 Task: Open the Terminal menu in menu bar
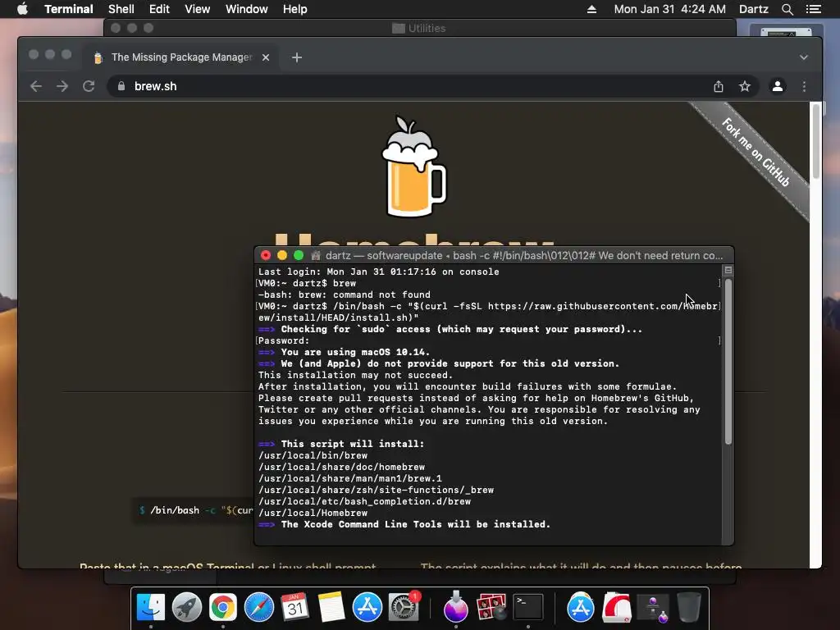tap(69, 9)
